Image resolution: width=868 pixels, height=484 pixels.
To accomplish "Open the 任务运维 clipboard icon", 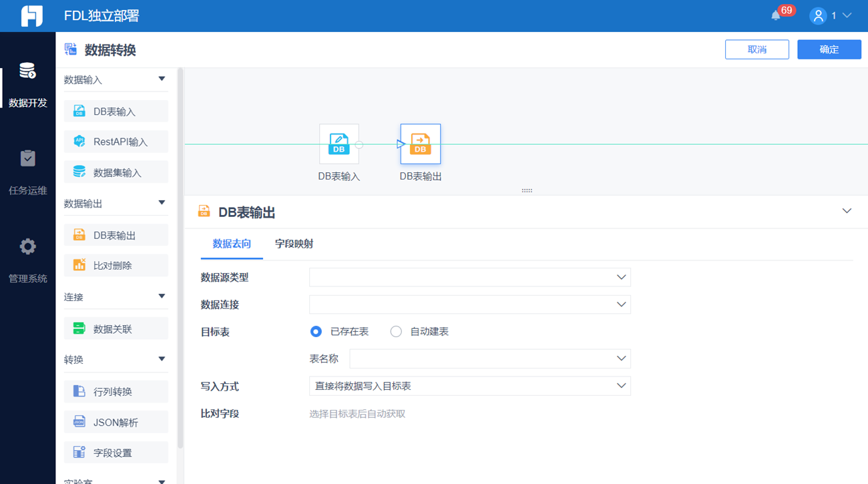I will coord(27,158).
